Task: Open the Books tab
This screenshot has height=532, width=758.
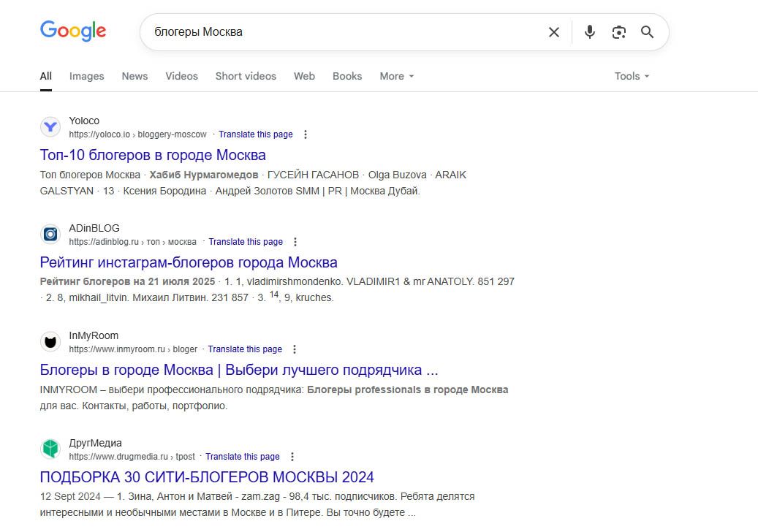Action: click(347, 76)
